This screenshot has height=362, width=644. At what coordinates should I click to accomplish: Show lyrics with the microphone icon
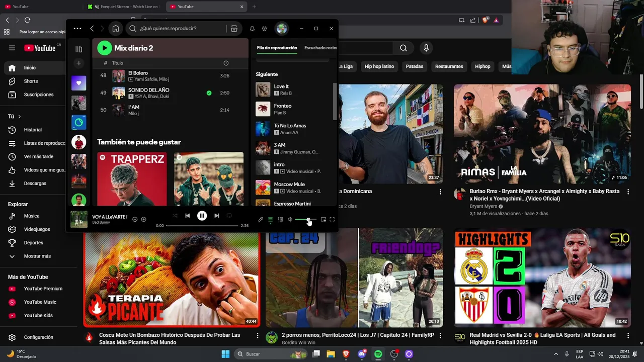tap(261, 219)
